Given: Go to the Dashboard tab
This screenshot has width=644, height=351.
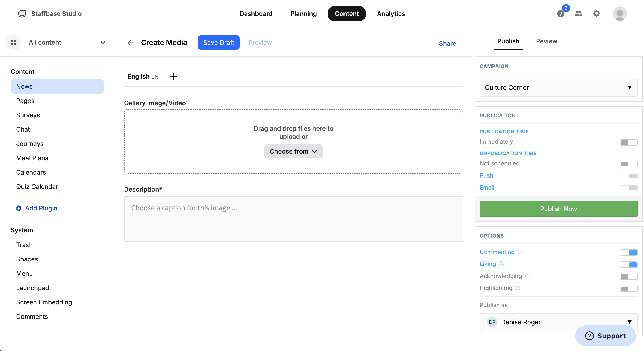Looking at the screenshot, I should (x=256, y=13).
